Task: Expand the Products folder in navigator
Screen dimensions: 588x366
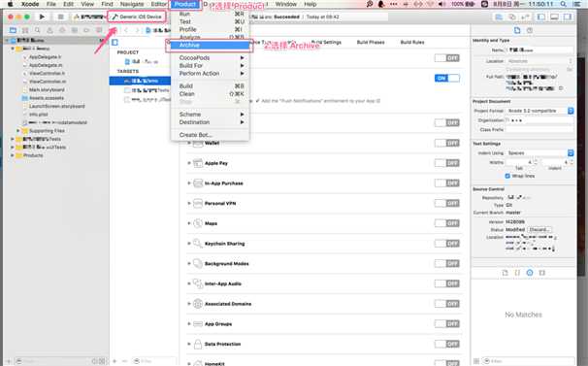Action: 12,155
